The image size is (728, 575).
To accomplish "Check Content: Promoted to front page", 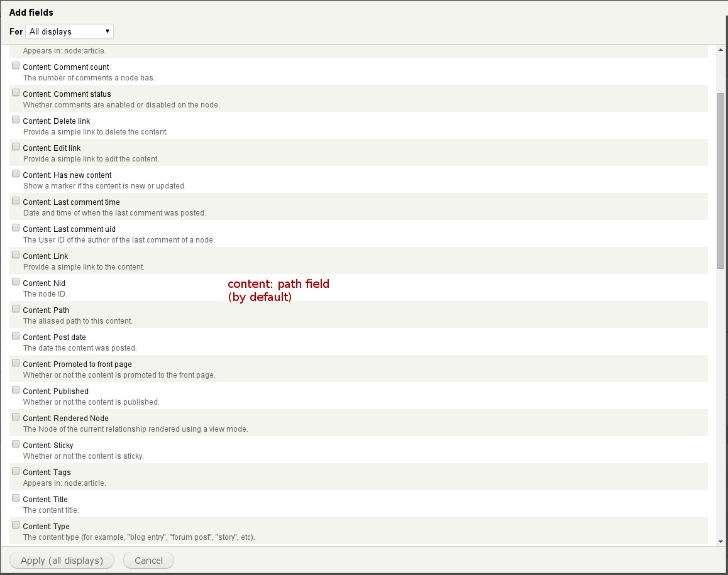I will pos(16,362).
